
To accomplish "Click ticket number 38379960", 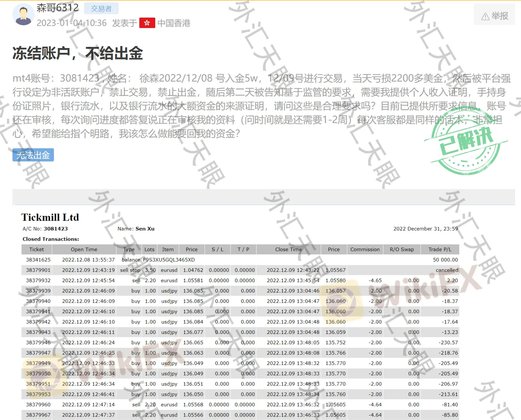I will point(38,405).
